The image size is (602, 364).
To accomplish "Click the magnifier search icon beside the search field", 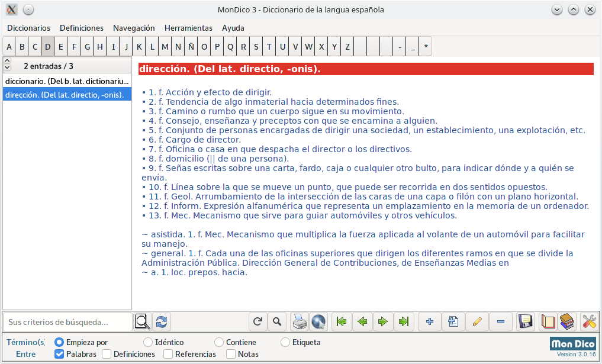I will tap(143, 322).
